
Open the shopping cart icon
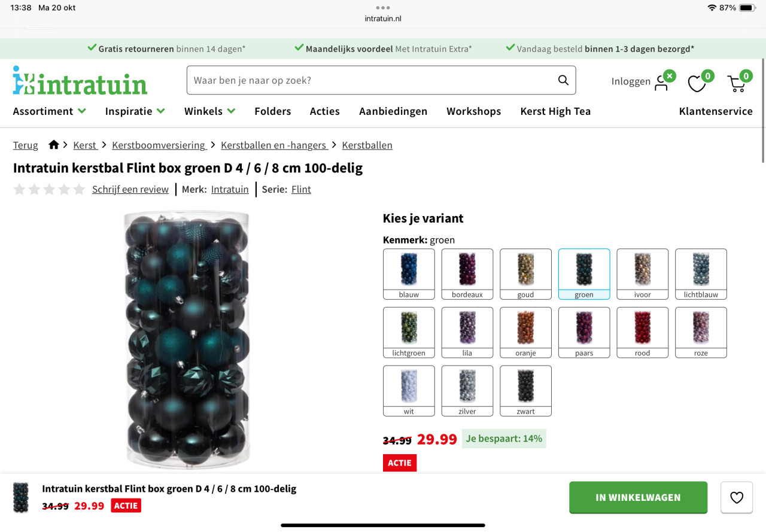[737, 83]
